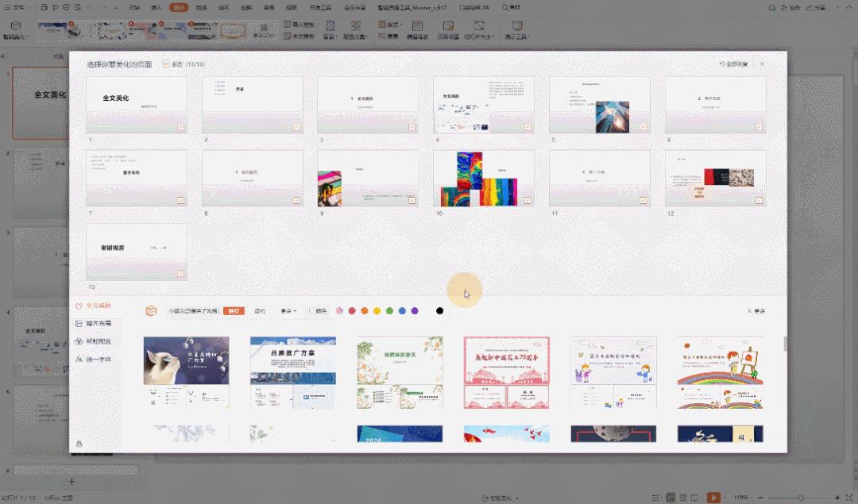Screen dimensions: 858x504
Task: Open the 智能美化 tool in the ribbon
Action: (x=15, y=30)
